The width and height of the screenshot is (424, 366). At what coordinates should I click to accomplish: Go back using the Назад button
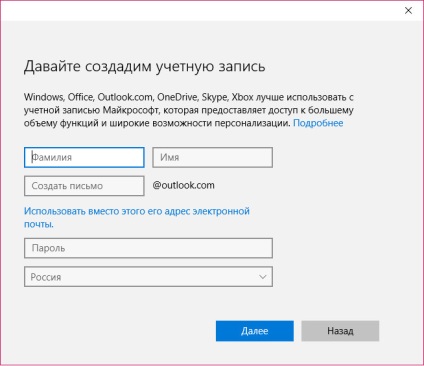[340, 331]
